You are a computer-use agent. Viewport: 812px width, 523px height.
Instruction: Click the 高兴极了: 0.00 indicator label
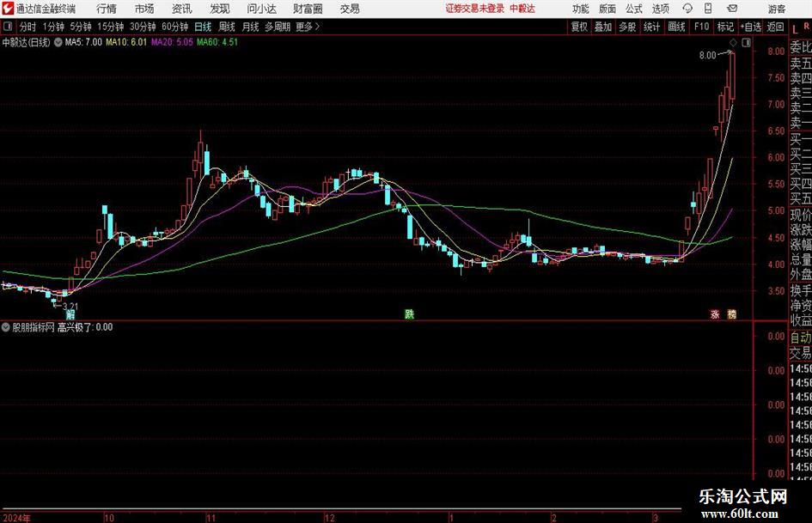coord(85,327)
